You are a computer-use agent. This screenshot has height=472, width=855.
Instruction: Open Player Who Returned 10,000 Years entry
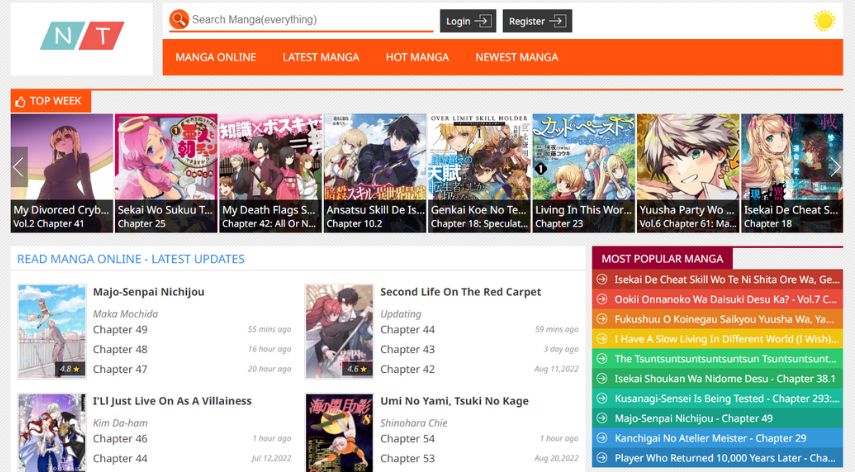point(725,458)
